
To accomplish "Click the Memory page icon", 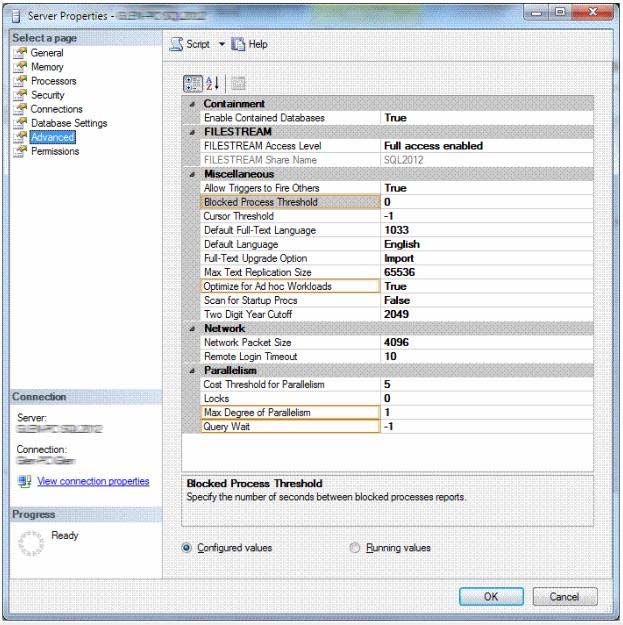I will click(20, 67).
